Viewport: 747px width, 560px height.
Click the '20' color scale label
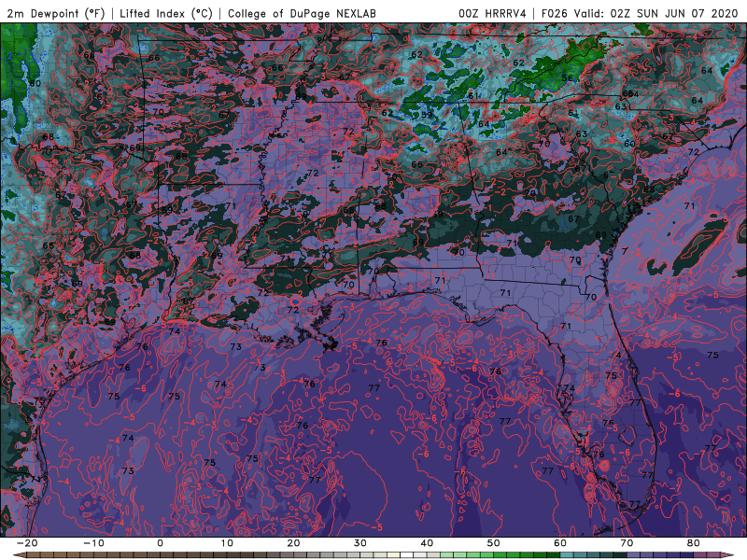[293, 543]
